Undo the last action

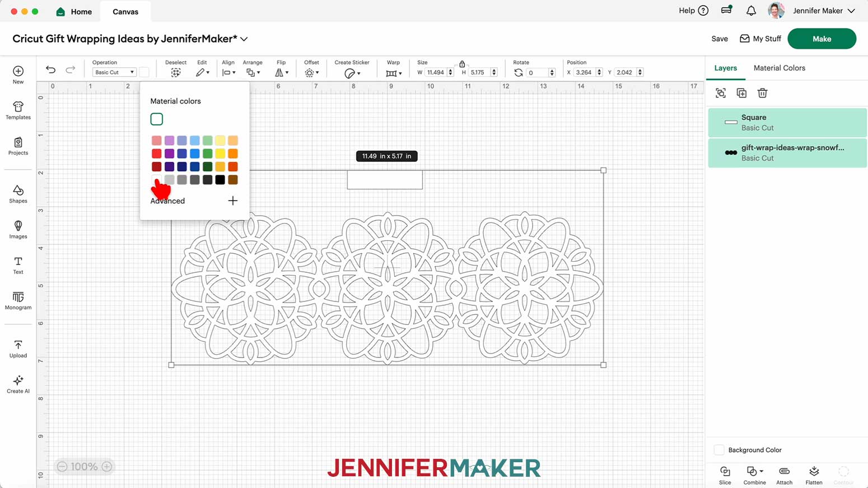click(50, 69)
